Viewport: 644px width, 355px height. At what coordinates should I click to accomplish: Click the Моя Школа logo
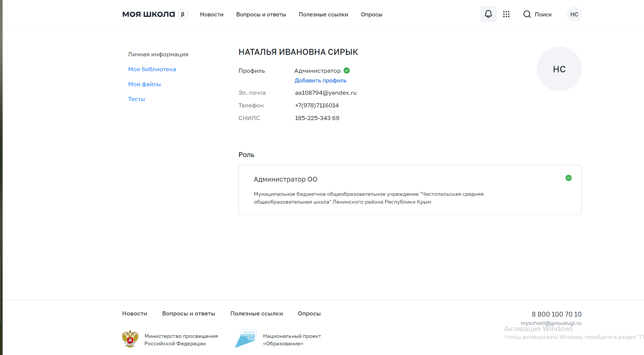(149, 14)
